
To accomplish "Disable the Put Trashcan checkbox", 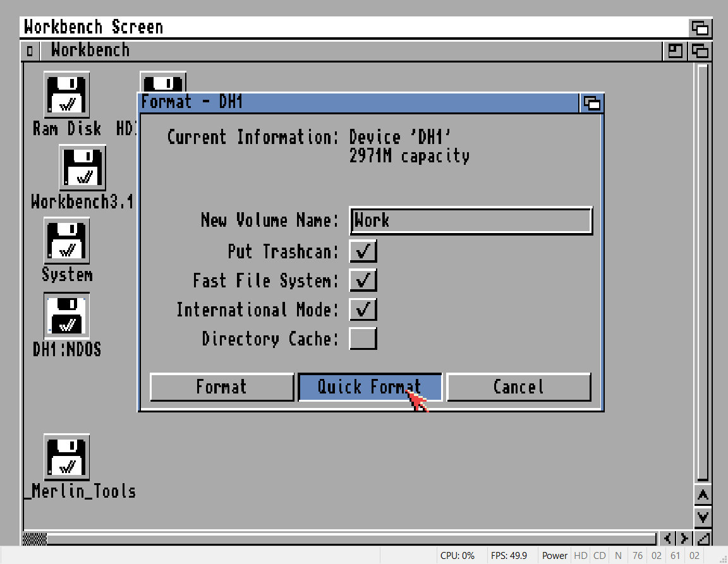I will pos(363,251).
